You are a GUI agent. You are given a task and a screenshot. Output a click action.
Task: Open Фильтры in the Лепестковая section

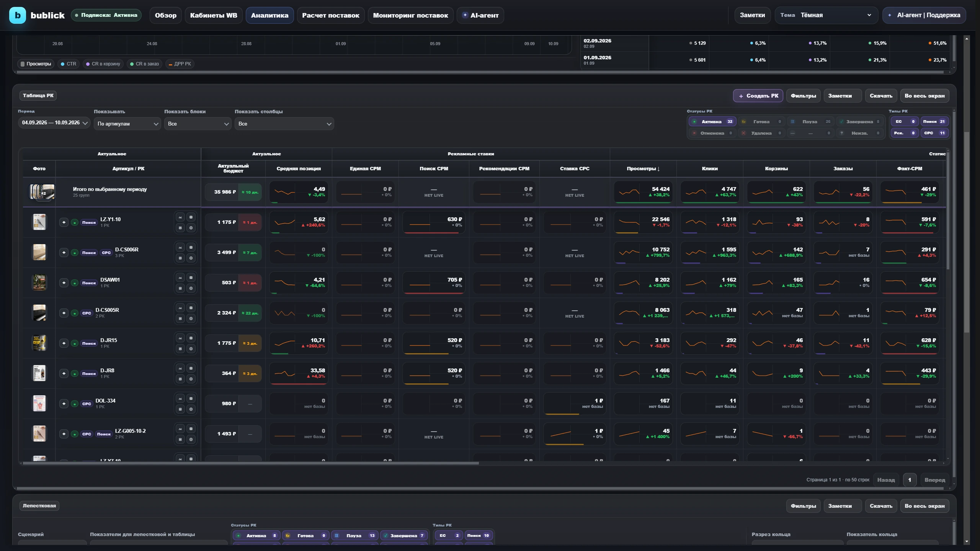(x=803, y=506)
